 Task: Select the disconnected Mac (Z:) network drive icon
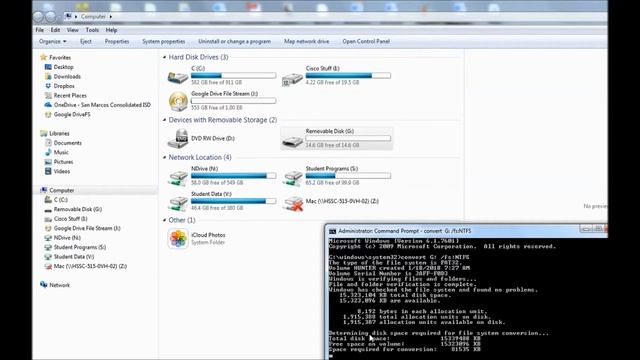(293, 203)
